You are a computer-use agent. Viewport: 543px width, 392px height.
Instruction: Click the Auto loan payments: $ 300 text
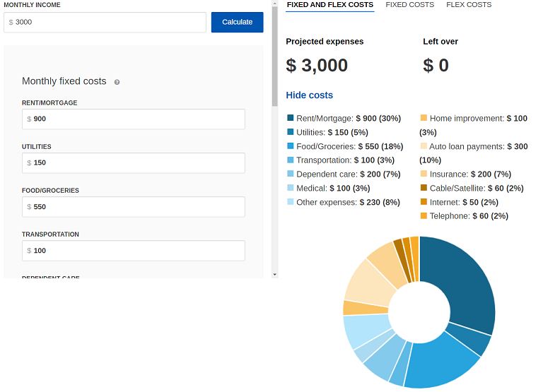479,146
